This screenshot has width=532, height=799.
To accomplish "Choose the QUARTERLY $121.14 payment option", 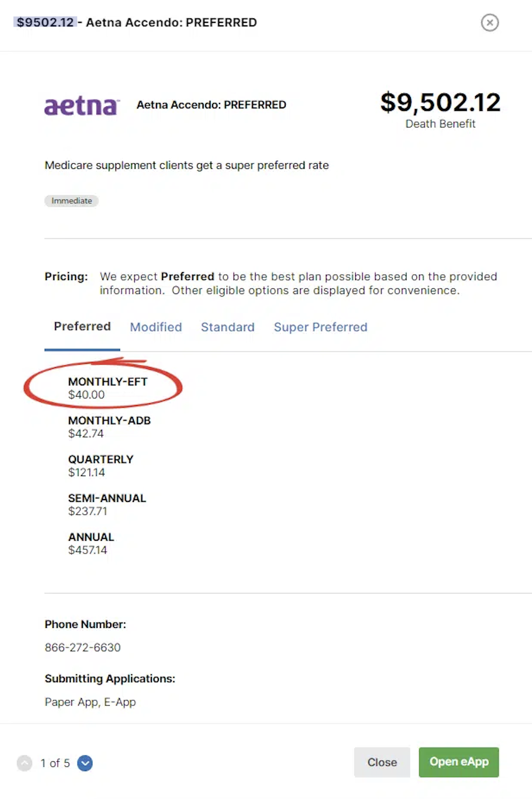I will point(101,466).
